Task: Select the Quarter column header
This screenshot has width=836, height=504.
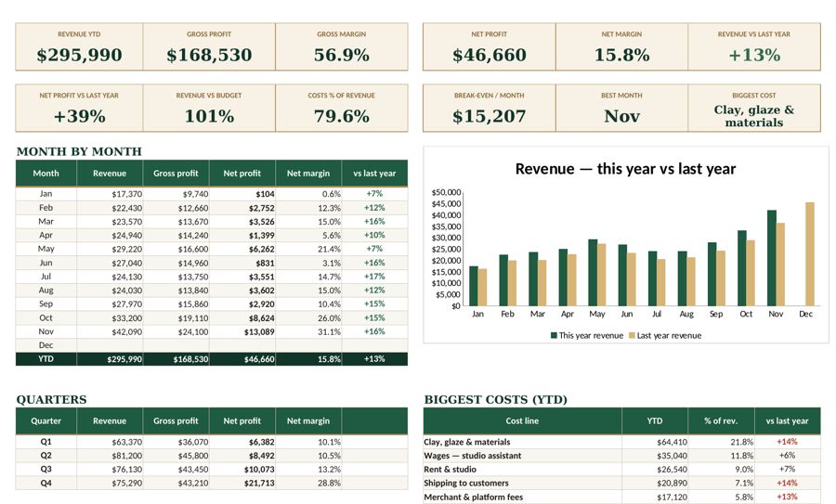Action: coord(46,420)
